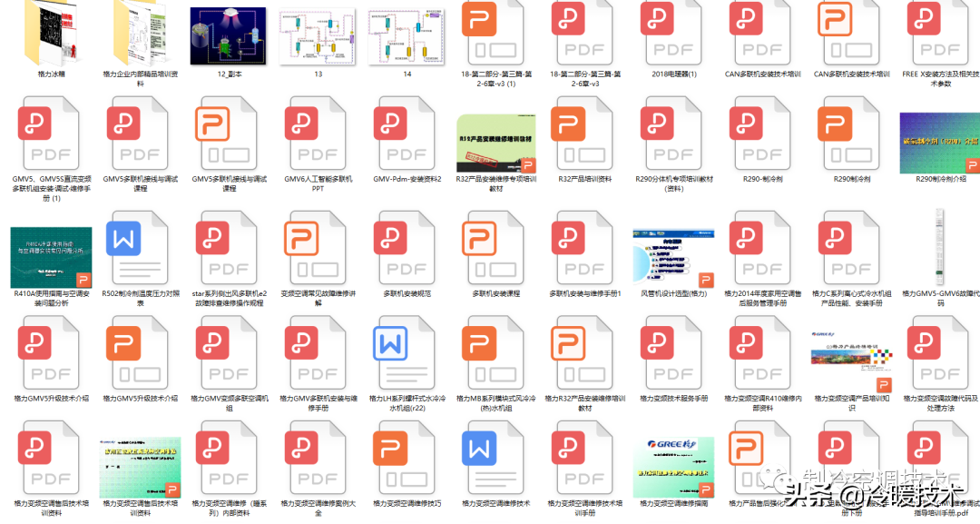Open 格力变频空调维修(睡系列)内部资料 PDF
This screenshot has height=524, width=980.
coord(229,458)
